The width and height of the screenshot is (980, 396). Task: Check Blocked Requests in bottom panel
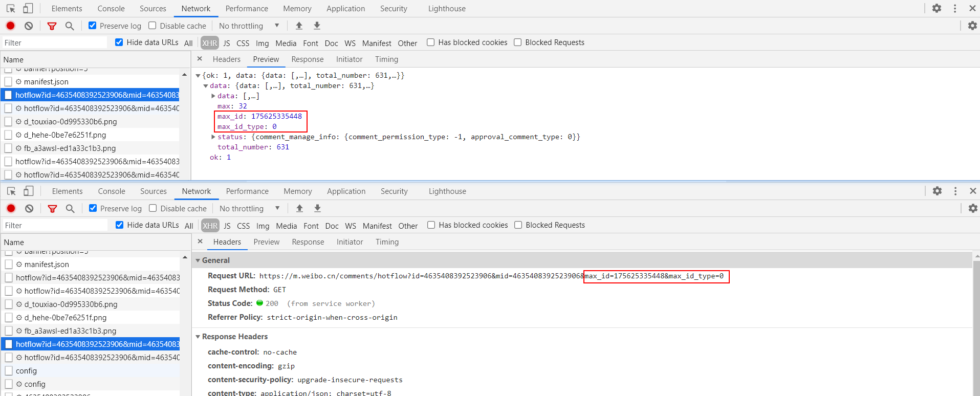pyautogui.click(x=518, y=225)
